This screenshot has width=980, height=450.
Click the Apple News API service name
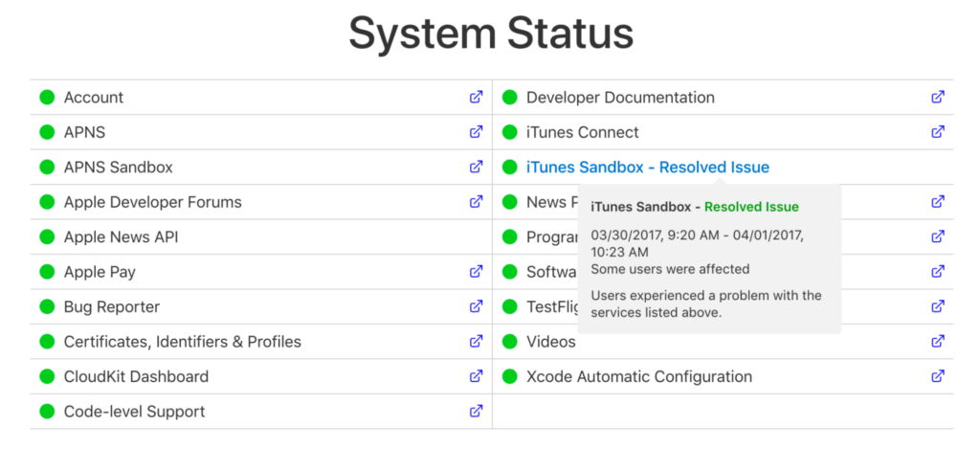click(121, 237)
